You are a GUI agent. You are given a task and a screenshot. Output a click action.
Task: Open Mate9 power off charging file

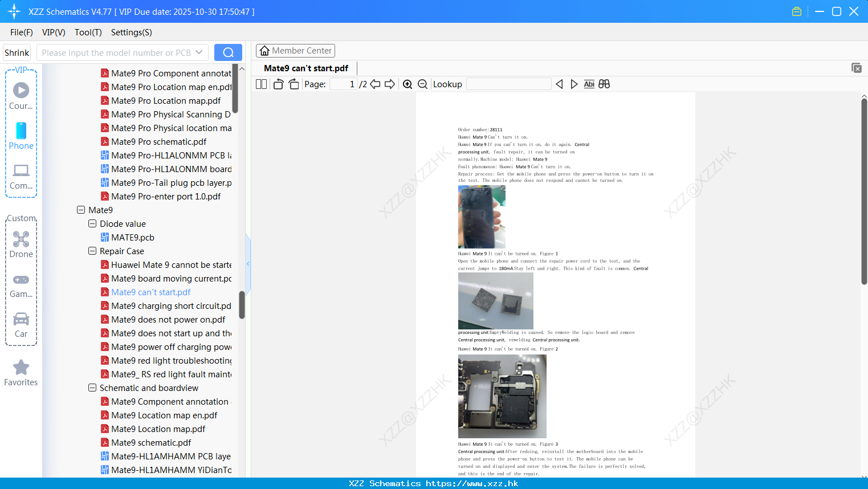coord(166,347)
